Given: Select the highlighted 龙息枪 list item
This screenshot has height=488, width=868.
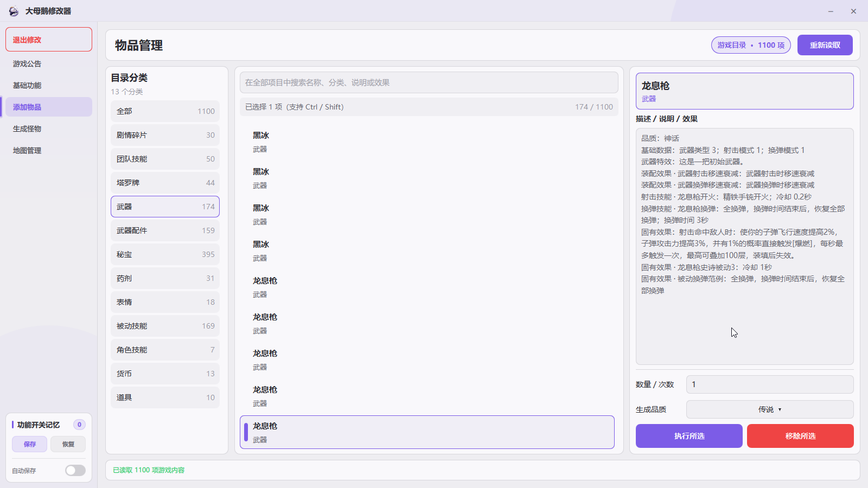Looking at the screenshot, I should click(x=427, y=432).
